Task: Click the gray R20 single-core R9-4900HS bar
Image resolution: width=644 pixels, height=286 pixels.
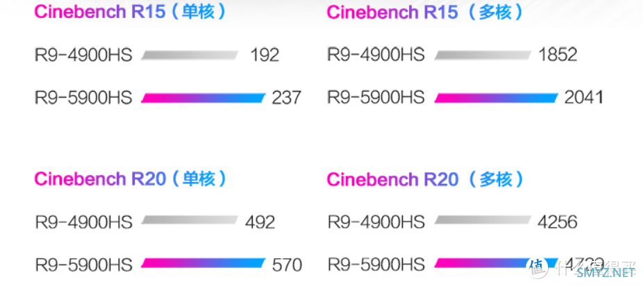Action: [190, 220]
